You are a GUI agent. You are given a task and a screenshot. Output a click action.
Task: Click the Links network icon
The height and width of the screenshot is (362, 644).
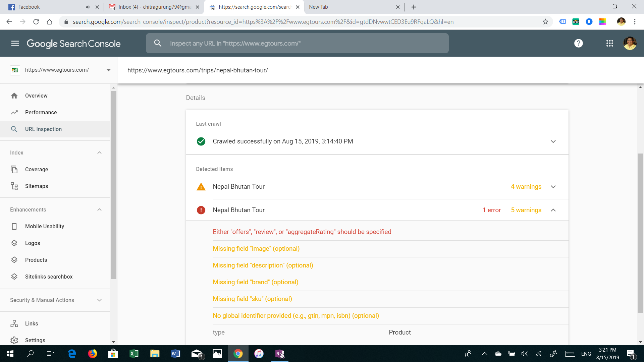click(x=14, y=323)
